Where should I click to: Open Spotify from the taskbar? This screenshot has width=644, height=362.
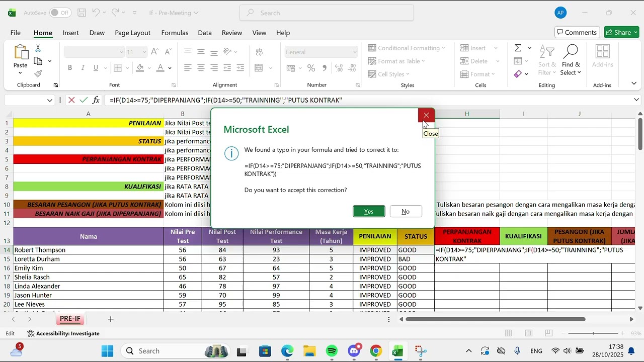pos(332,351)
